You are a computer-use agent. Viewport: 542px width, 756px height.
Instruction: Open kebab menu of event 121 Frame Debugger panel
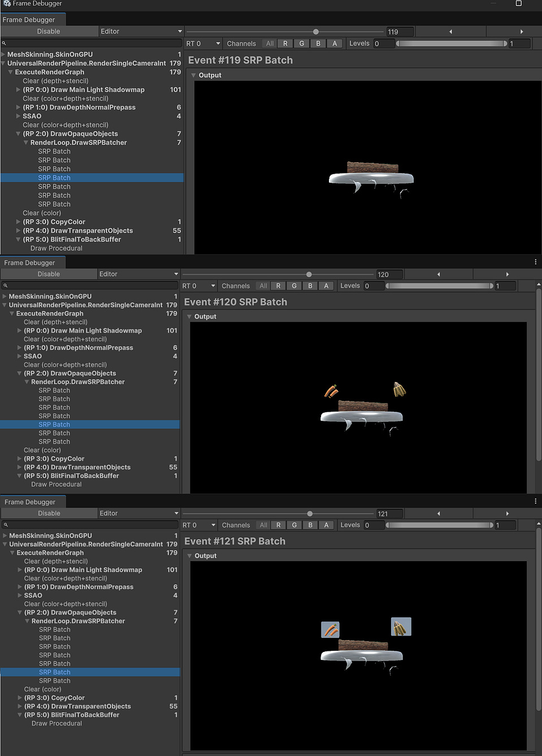tap(535, 501)
